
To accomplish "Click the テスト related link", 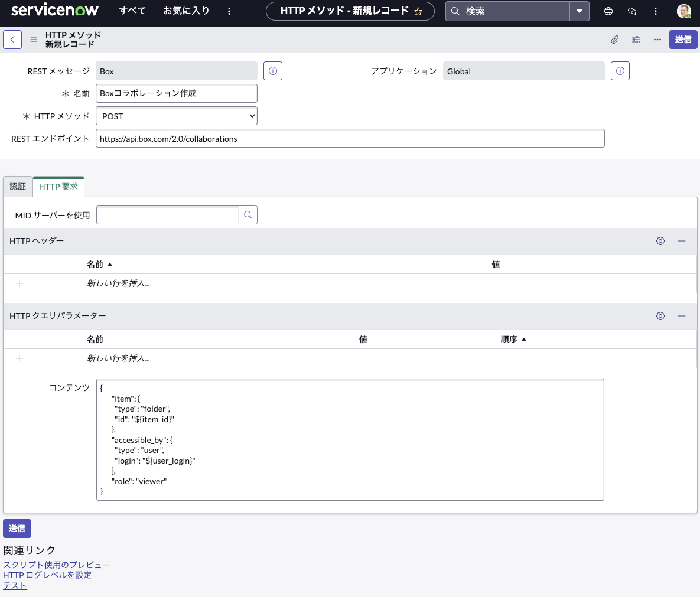I will pyautogui.click(x=15, y=585).
